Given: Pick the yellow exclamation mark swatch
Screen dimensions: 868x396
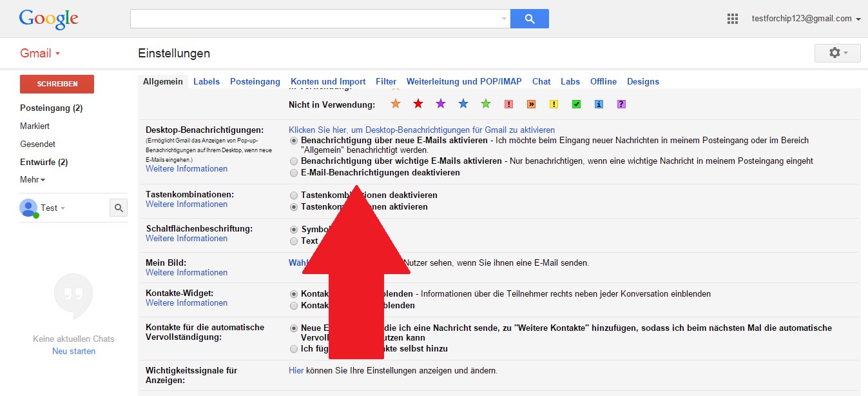Looking at the screenshot, I should coord(554,104).
